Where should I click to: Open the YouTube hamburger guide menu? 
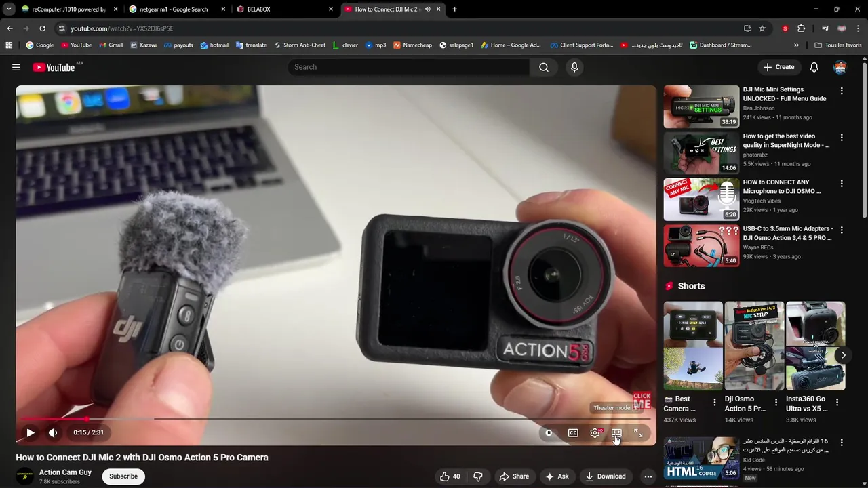click(x=16, y=67)
